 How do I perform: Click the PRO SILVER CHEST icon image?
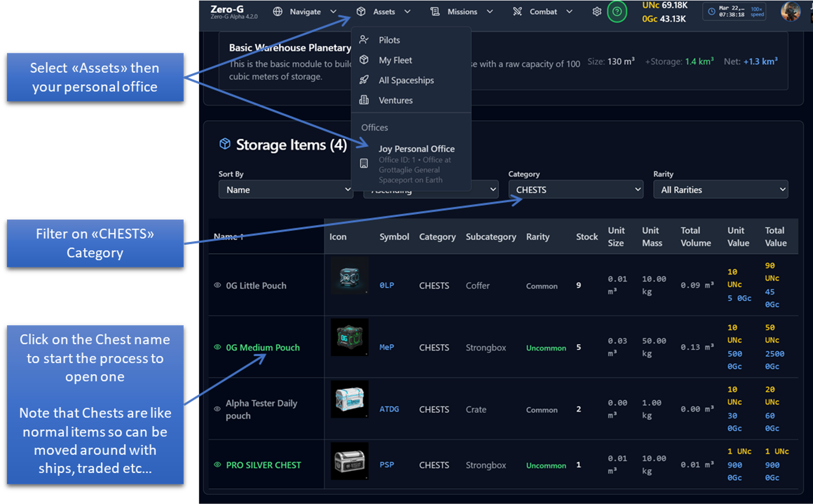349,461
